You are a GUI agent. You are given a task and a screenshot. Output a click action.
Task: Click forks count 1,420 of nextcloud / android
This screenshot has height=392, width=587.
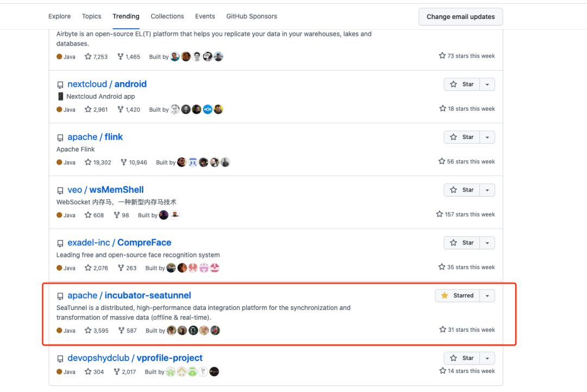click(129, 110)
